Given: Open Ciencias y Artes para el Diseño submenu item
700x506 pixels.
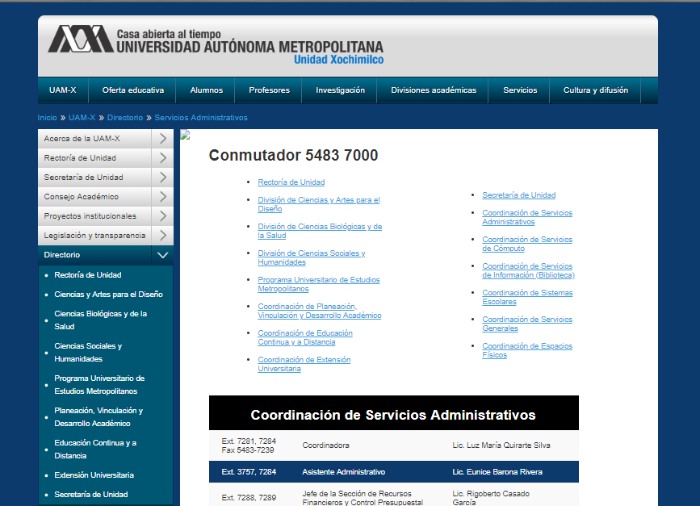Looking at the screenshot, I should pyautogui.click(x=108, y=294).
